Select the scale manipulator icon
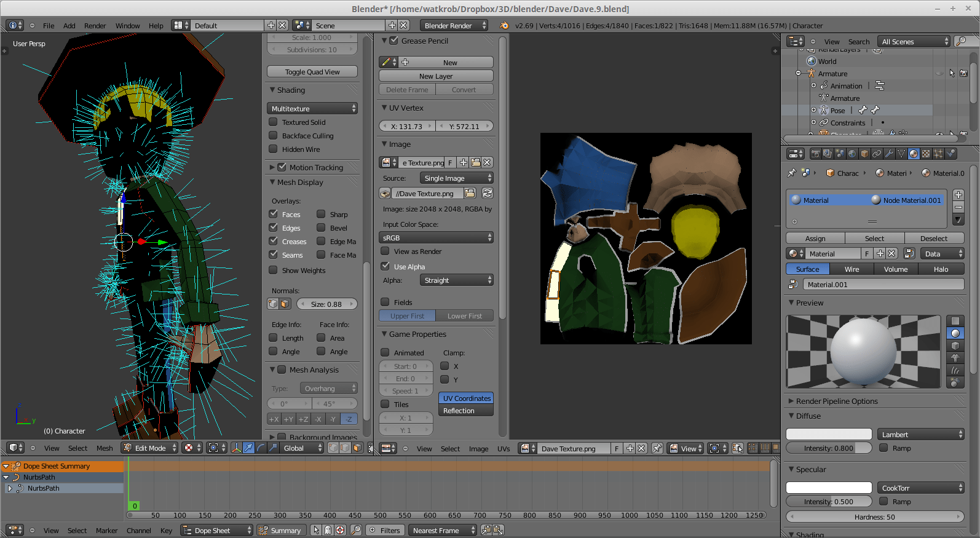Viewport: 980px width, 538px height. coord(273,448)
